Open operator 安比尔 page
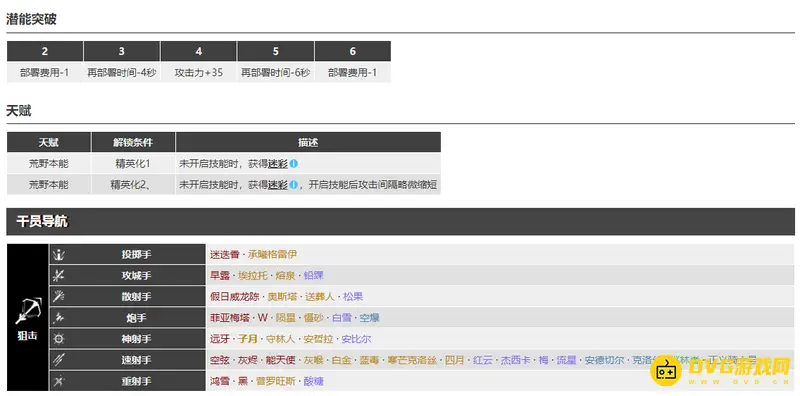This screenshot has width=800, height=396. coord(356,339)
